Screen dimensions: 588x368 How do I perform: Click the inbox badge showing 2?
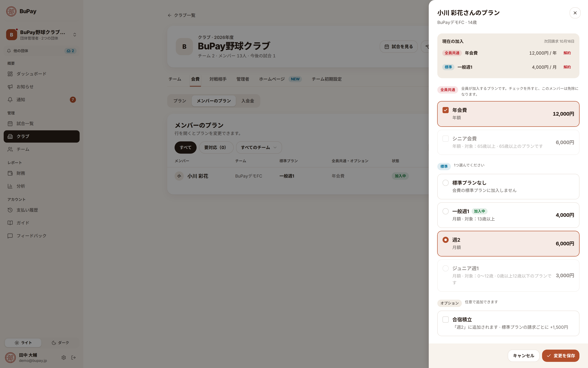coord(70,51)
